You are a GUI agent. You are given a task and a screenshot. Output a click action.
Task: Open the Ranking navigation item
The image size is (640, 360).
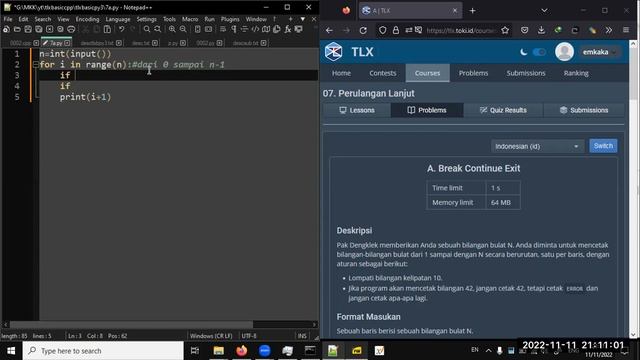[576, 73]
